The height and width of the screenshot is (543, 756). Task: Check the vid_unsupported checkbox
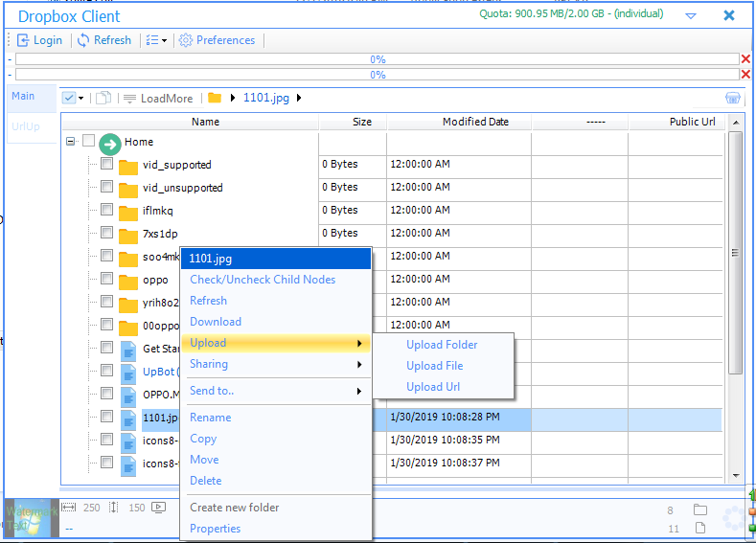(106, 187)
